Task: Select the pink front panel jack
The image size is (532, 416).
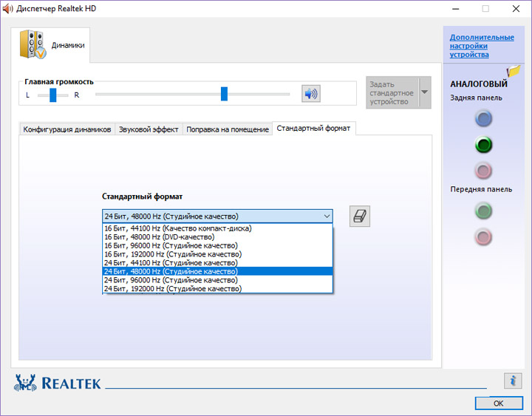Action: click(483, 237)
